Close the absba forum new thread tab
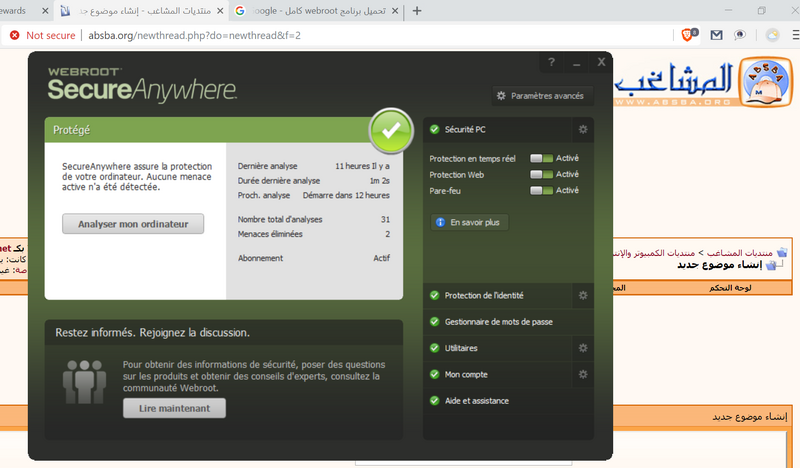The image size is (800, 468). pos(220,11)
